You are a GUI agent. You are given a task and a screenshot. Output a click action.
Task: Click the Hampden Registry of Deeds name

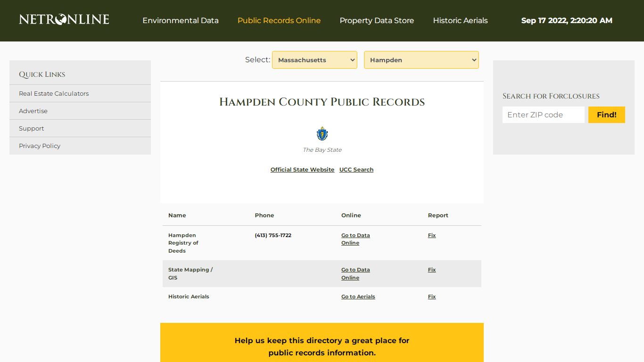pos(183,243)
